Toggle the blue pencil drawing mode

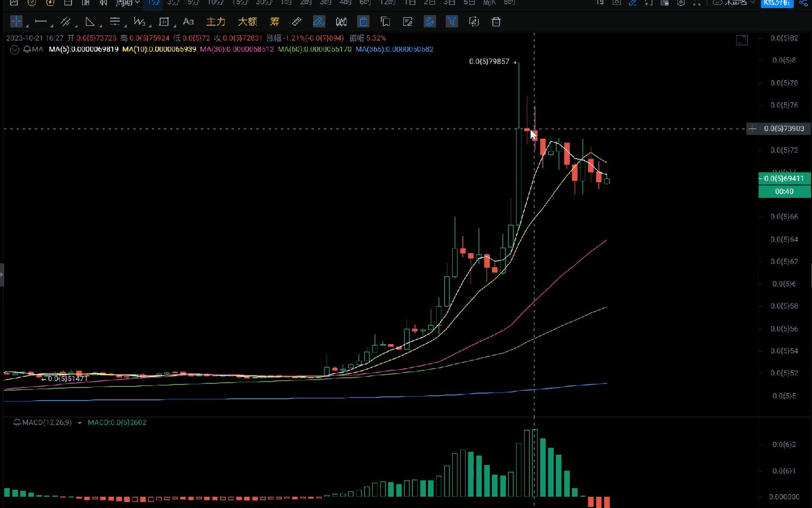point(319,22)
